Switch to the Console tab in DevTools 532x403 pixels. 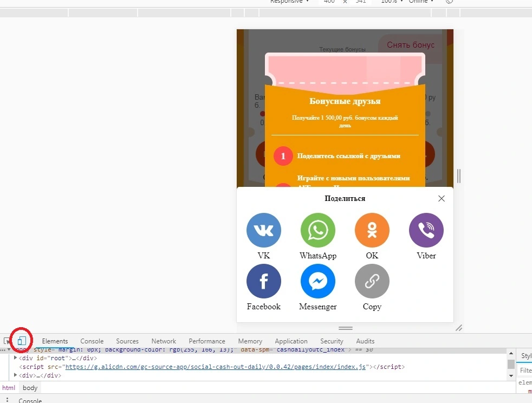(92, 341)
